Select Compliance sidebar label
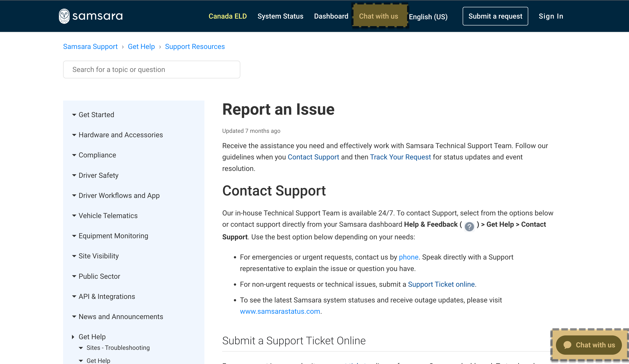Viewport: 629px width, 364px height. (x=97, y=155)
